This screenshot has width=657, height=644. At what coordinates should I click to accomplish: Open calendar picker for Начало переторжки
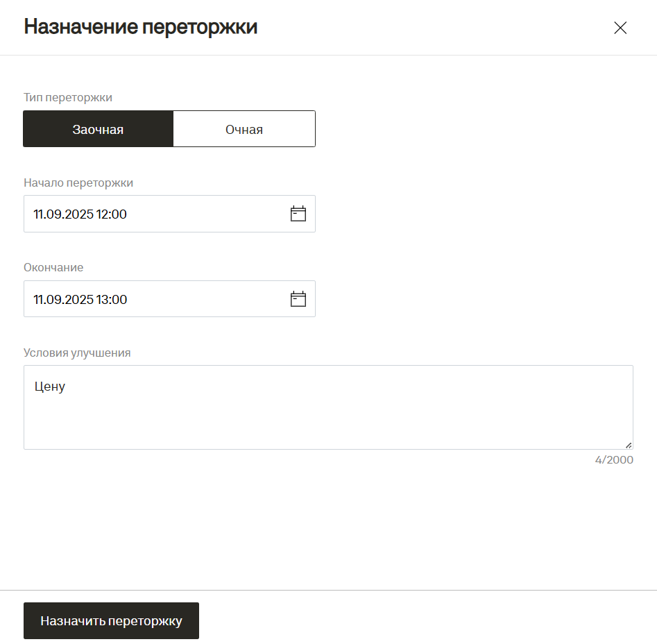[x=298, y=214]
